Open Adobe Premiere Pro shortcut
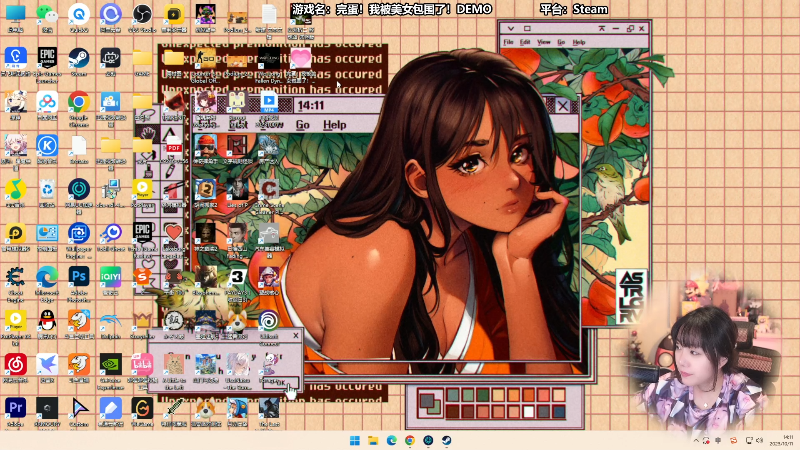This screenshot has width=800, height=450. click(15, 408)
